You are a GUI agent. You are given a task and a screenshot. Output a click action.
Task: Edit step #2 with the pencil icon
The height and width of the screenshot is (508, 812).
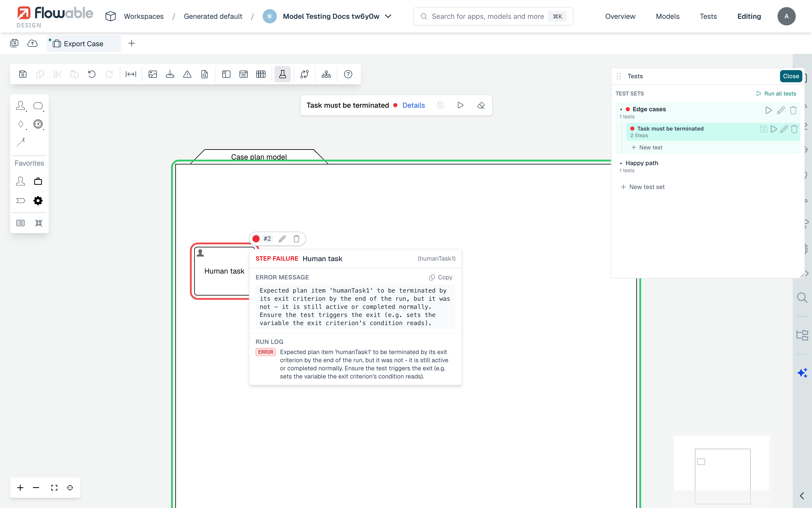point(282,239)
